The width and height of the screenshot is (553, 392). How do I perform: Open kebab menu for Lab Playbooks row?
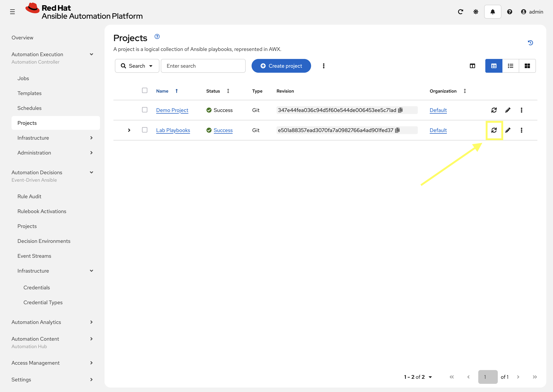click(x=521, y=130)
